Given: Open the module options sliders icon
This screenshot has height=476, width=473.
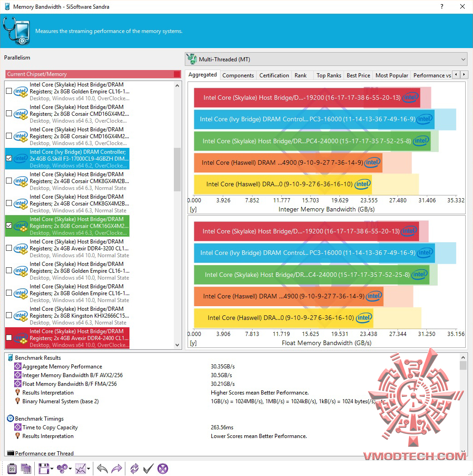Looking at the screenshot, I should [12, 469].
